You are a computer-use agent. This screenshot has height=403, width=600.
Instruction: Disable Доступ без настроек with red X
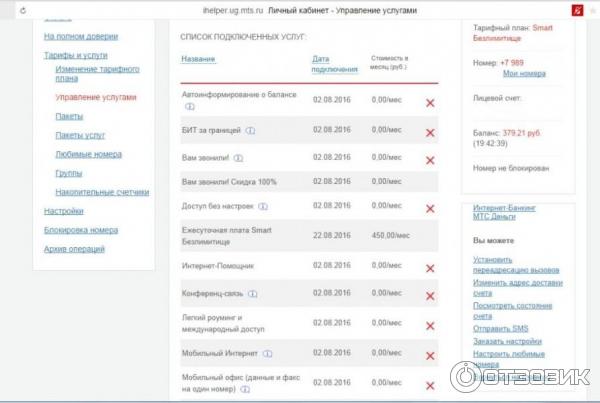(x=430, y=208)
